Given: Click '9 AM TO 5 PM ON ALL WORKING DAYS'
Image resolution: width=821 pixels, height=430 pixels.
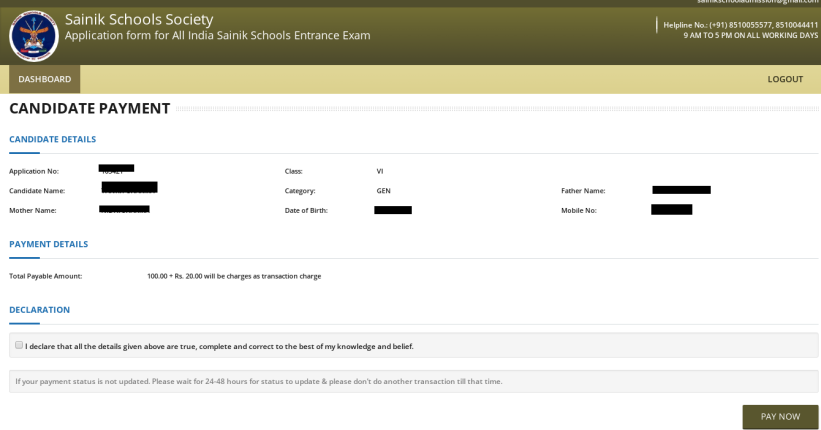Looking at the screenshot, I should 750,35.
